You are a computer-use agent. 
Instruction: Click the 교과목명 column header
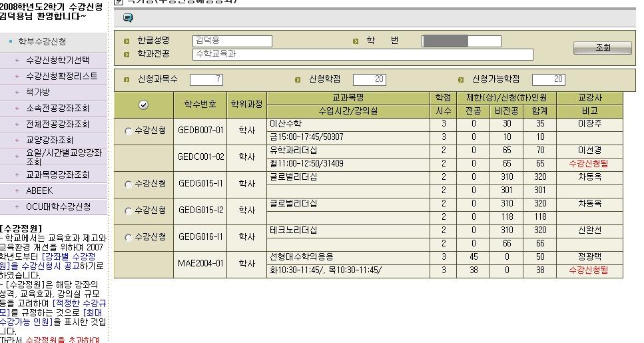pos(348,98)
